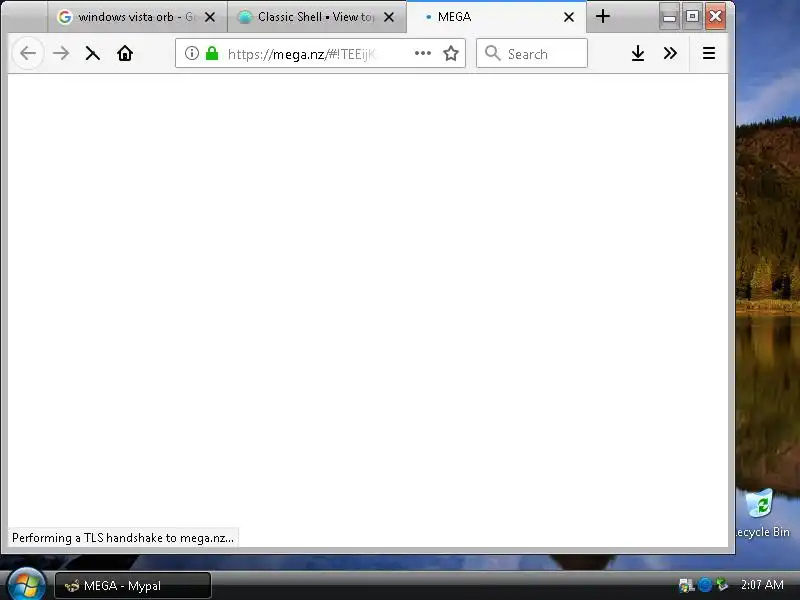Click the Classic Shell favicon on tab
Image resolution: width=800 pixels, height=600 pixels.
point(245,17)
